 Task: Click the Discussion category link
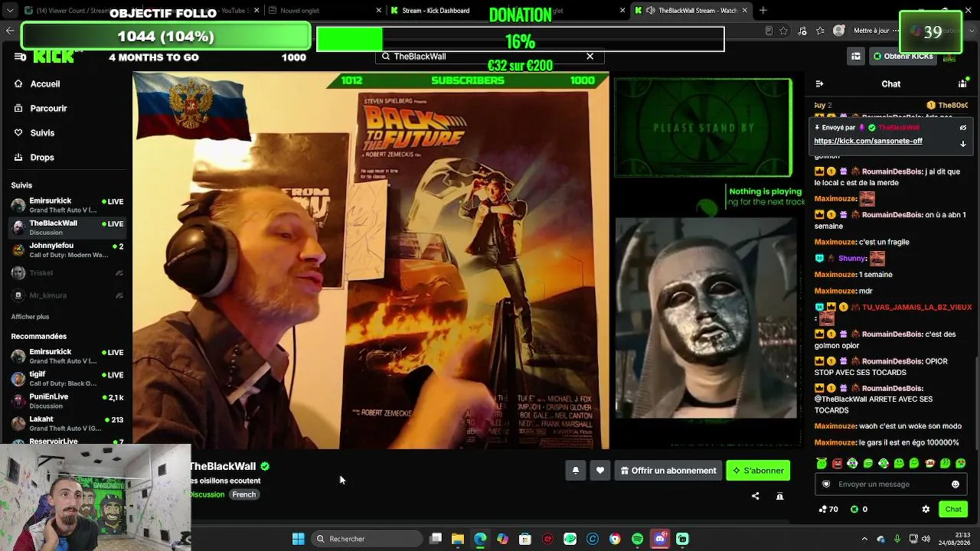207,494
